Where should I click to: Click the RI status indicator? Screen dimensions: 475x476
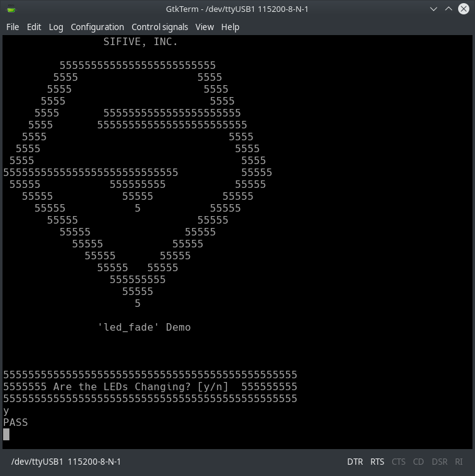[x=459, y=462]
